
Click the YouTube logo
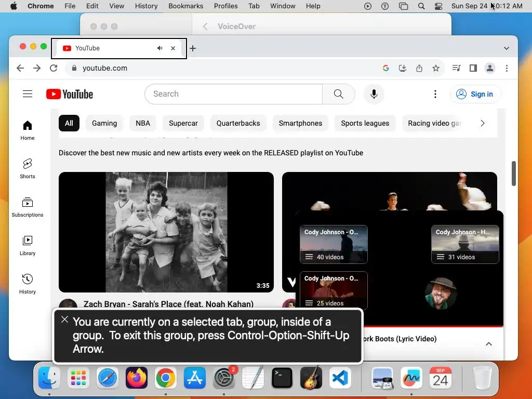70,94
